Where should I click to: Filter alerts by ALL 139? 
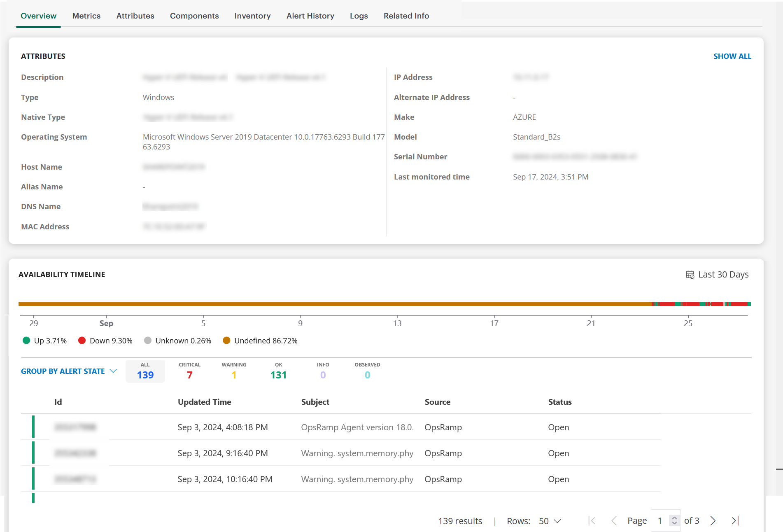coord(145,371)
